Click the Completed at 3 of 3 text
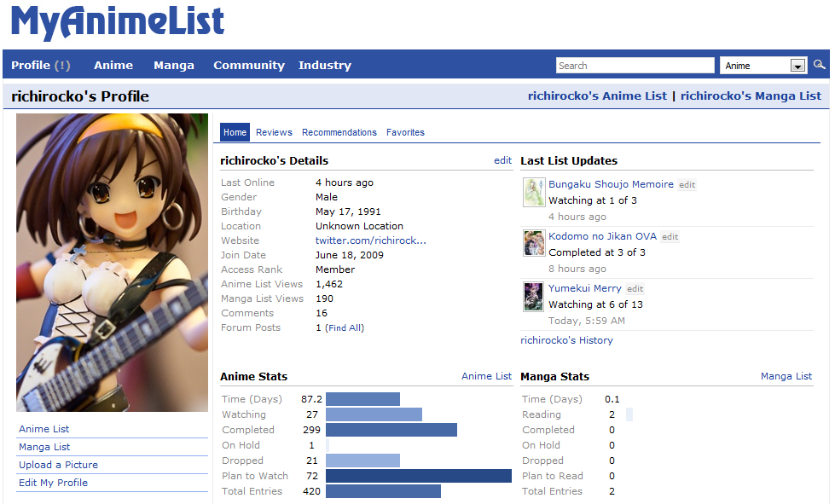Viewport: 835px width, 504px height. tap(597, 252)
